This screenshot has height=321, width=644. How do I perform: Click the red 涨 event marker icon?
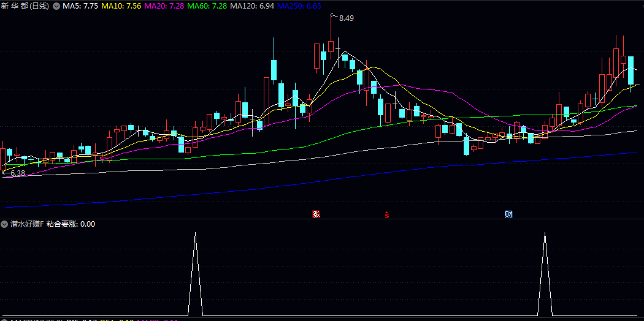pos(316,214)
